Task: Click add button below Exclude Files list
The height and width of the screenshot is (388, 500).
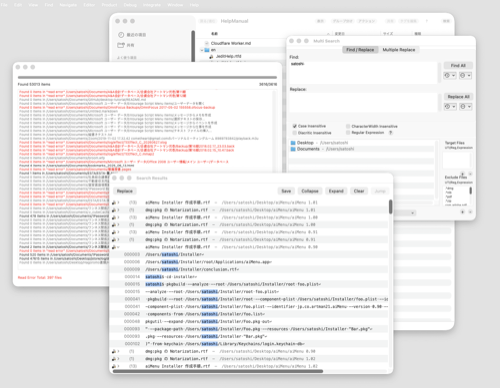Action: pyautogui.click(x=463, y=212)
